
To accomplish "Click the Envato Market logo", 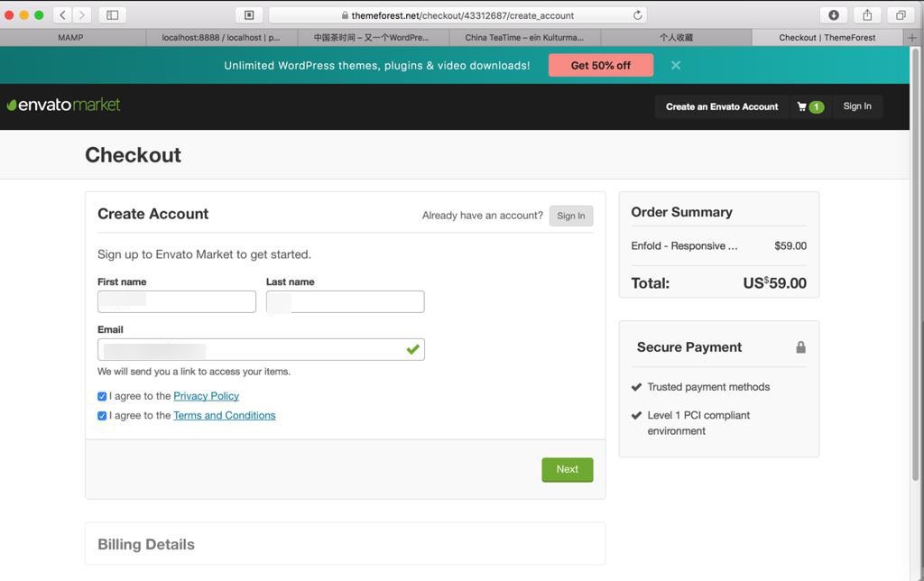I will point(63,105).
